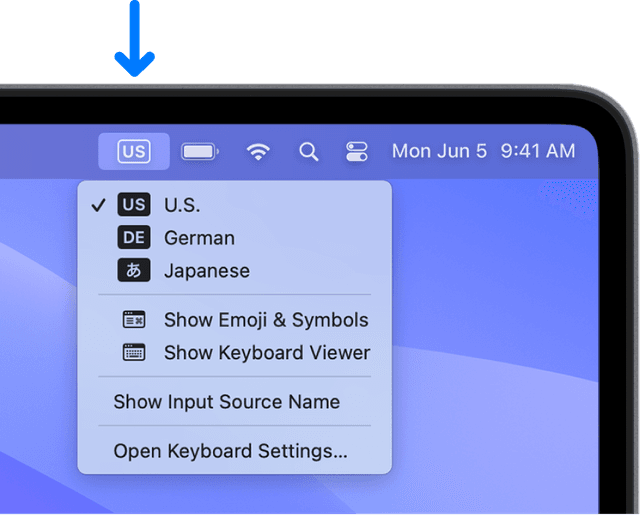Open Control Center from the menu bar
The image size is (640, 515).
pos(357,151)
